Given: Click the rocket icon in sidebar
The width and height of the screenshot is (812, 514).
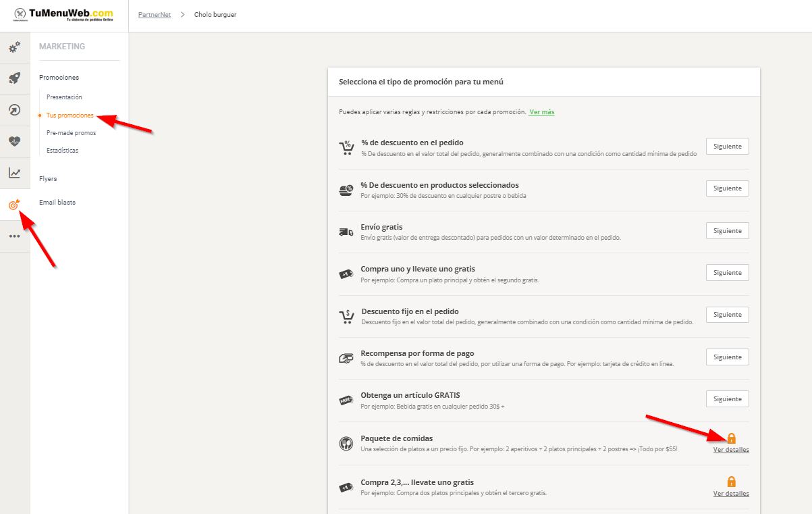Looking at the screenshot, I should point(14,78).
